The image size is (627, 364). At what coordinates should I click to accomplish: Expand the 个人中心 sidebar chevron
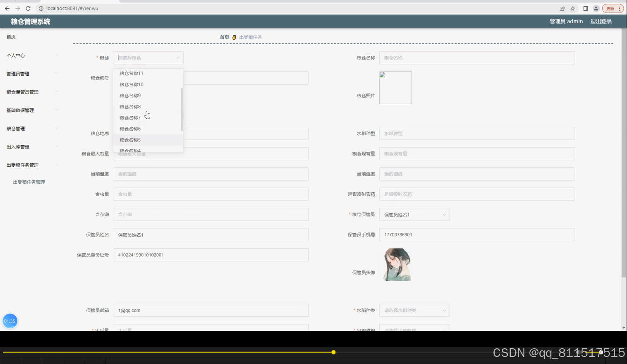[x=57, y=55]
